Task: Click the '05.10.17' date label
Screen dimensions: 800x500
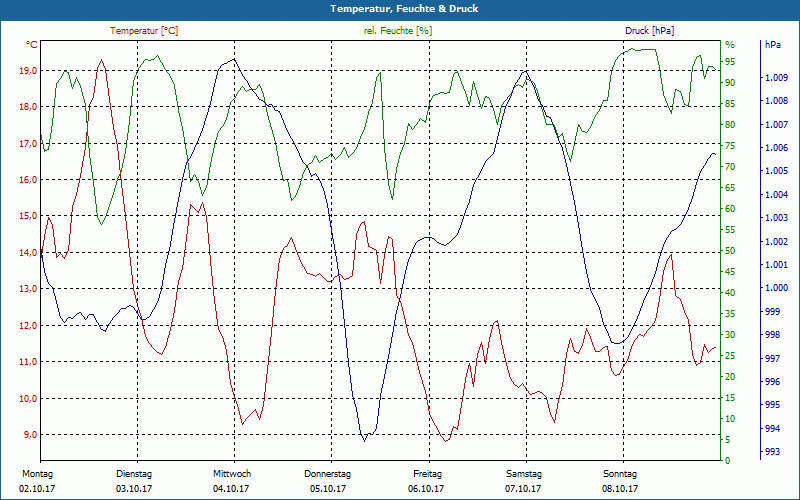Action: click(x=328, y=489)
